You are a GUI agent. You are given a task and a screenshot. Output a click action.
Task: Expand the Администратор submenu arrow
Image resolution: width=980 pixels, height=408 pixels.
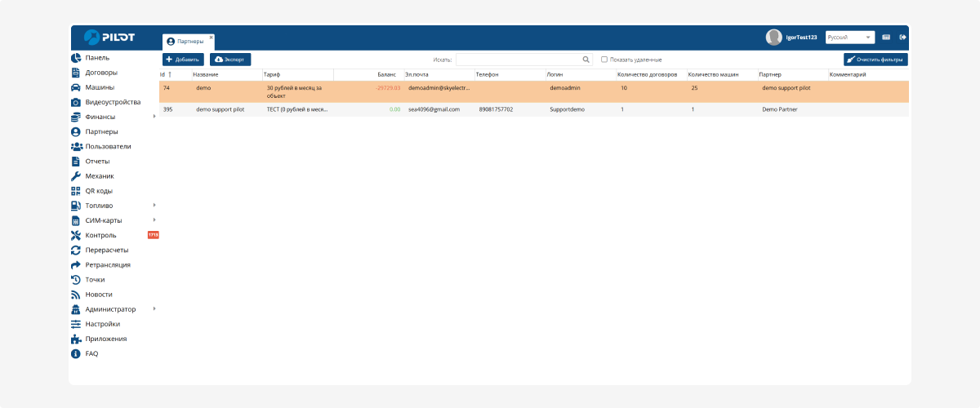tap(154, 308)
